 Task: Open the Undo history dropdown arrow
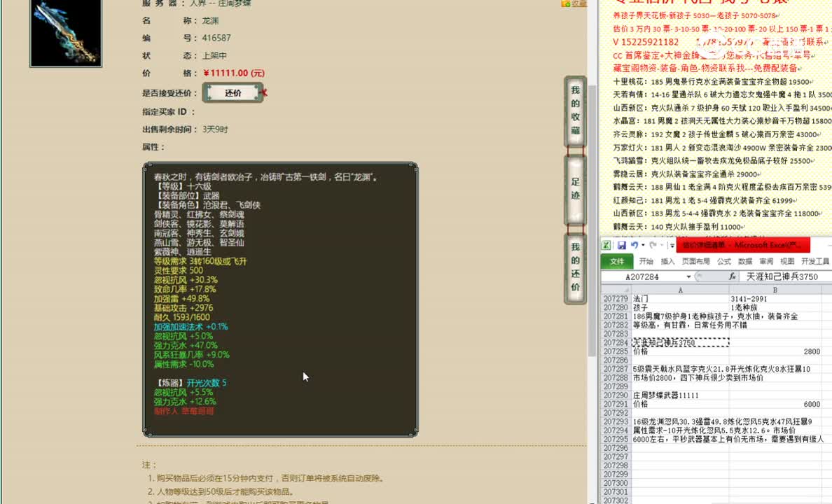pos(643,245)
